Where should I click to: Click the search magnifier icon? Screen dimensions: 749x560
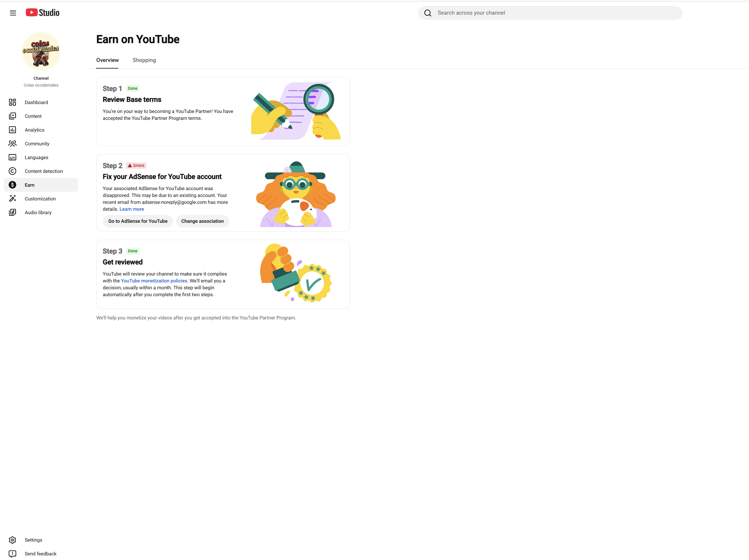pyautogui.click(x=428, y=13)
